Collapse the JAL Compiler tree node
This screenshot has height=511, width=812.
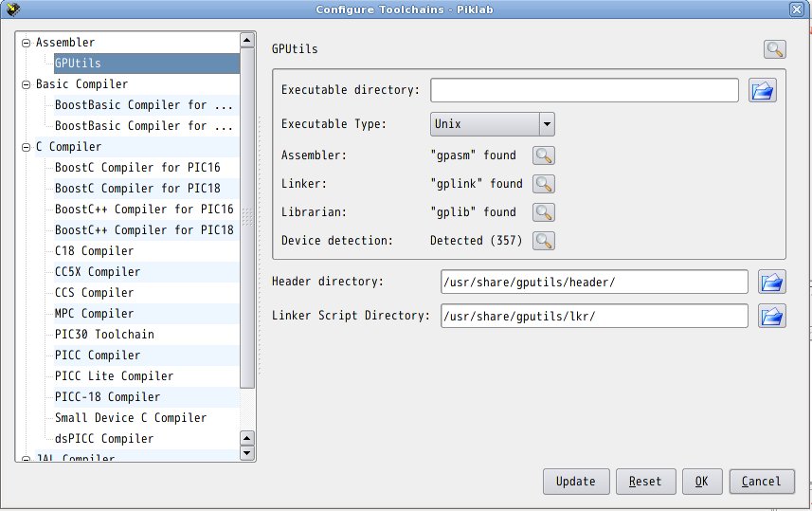point(26,459)
